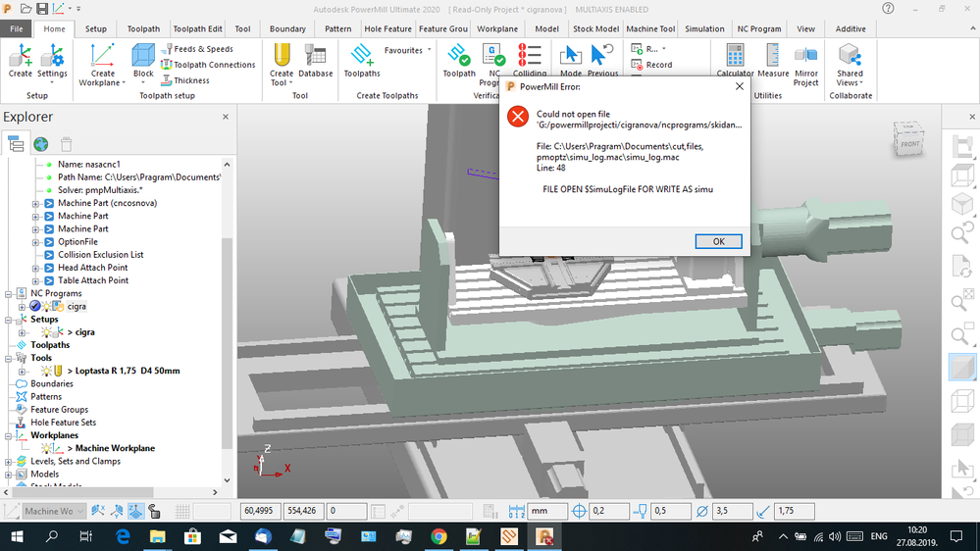
Task: Toggle Machine Workplane lightbulb visibility
Action: 46,448
